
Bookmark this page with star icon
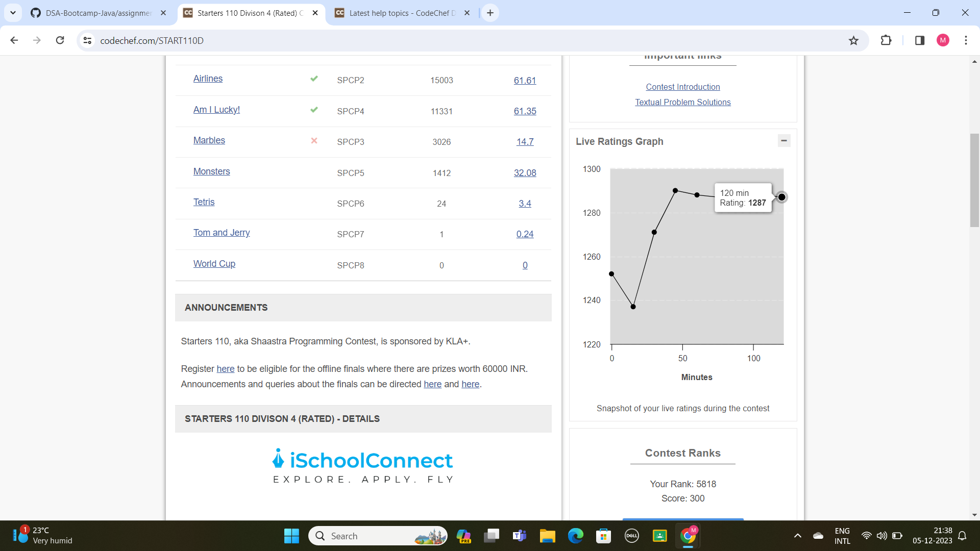pyautogui.click(x=853, y=40)
